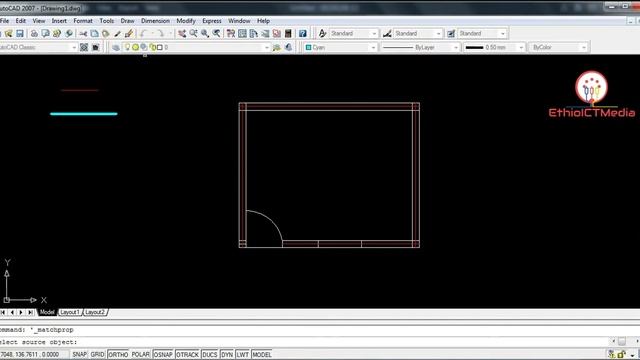Image resolution: width=640 pixels, height=360 pixels.
Task: Open the Markup Set Manager icon
Action: [x=276, y=33]
